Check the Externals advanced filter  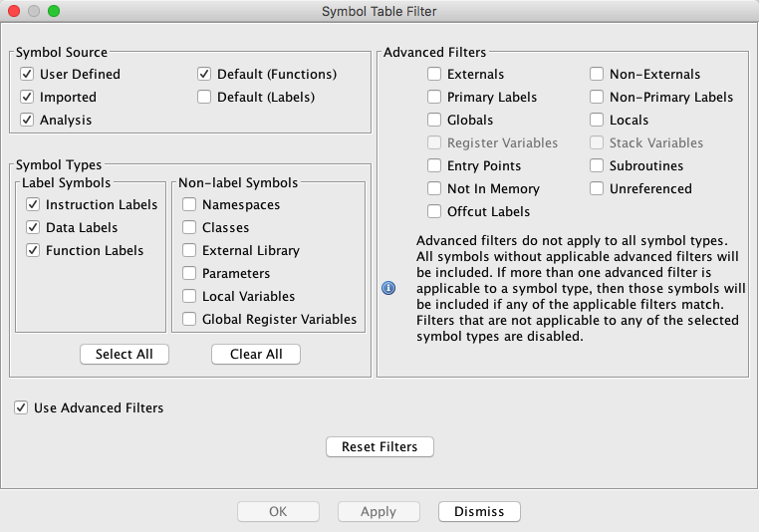pyautogui.click(x=434, y=74)
